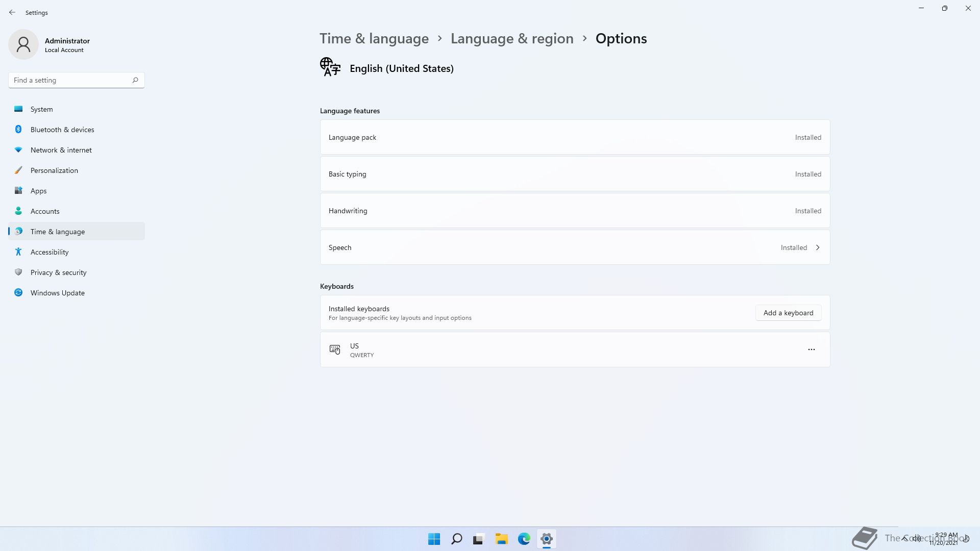
Task: Go to Time & language breadcrumb
Action: [x=374, y=39]
